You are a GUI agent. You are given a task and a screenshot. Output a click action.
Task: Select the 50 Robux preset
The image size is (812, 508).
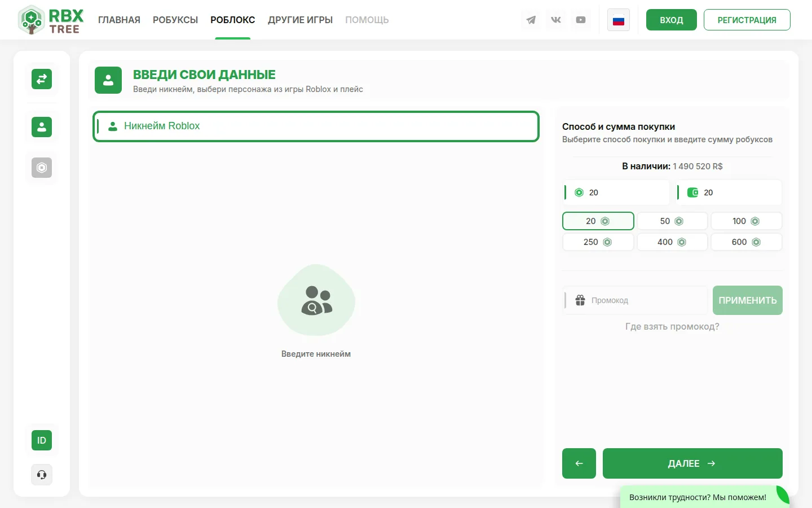672,221
